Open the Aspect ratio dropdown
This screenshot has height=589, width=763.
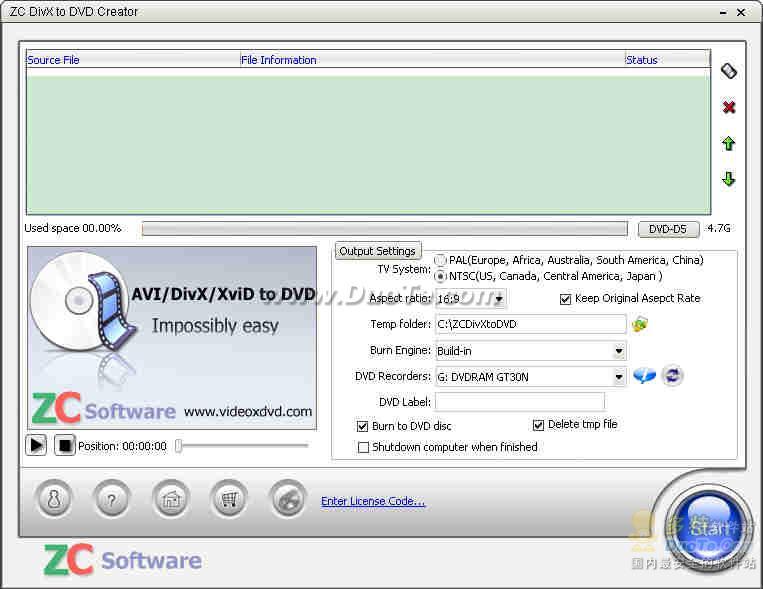[499, 299]
